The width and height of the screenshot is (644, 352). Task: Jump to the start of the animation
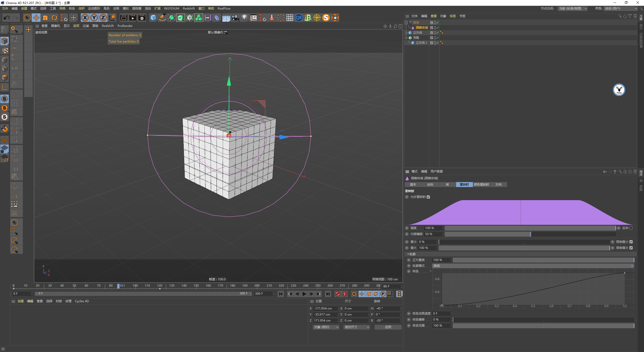[x=281, y=294]
